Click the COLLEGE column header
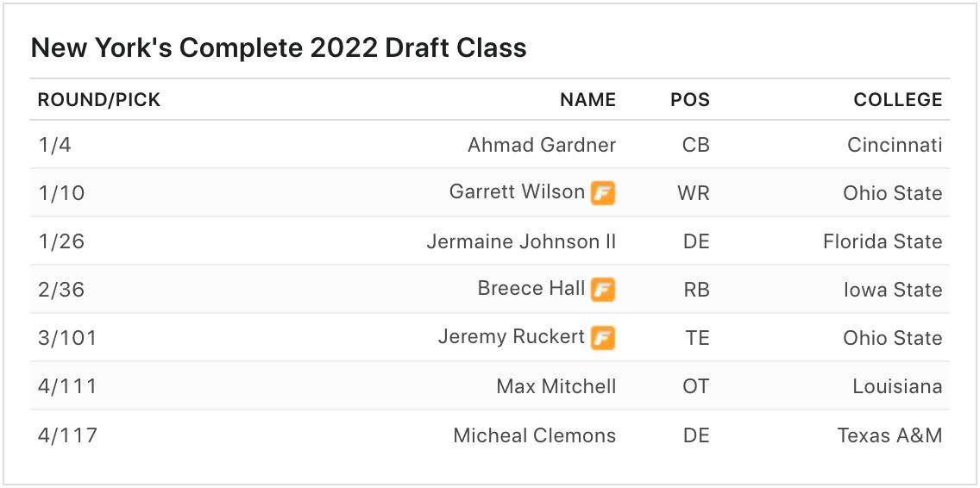Screen dimensions: 980x488 coord(898,100)
